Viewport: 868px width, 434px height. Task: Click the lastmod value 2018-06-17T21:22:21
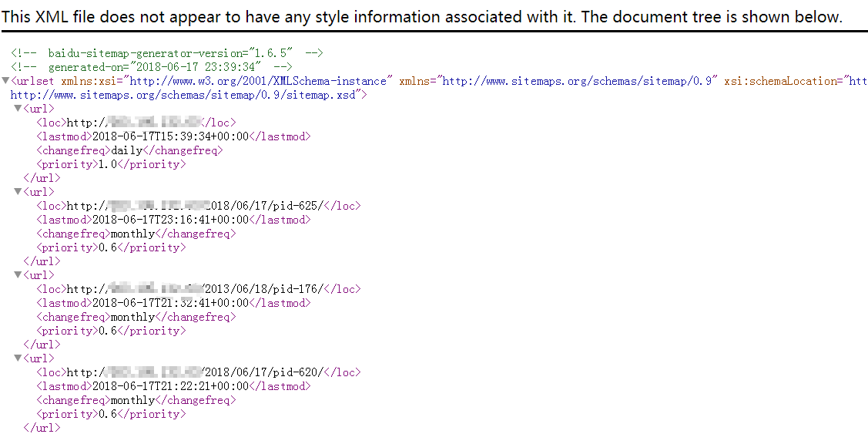(x=170, y=386)
